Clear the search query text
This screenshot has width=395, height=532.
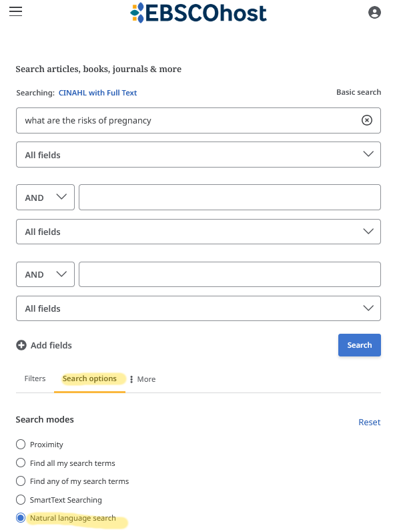[366, 120]
